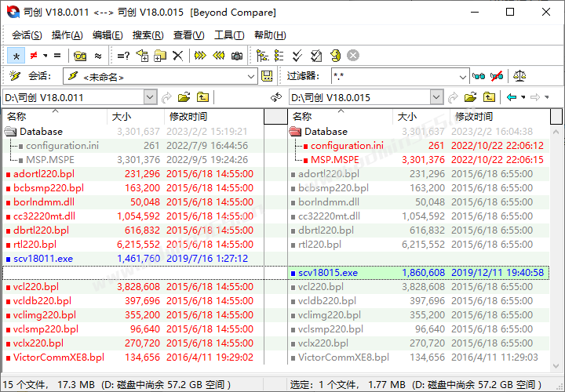This screenshot has width=565, height=392.
Task: Click the balance scales comparison rules icon
Action: 519,76
